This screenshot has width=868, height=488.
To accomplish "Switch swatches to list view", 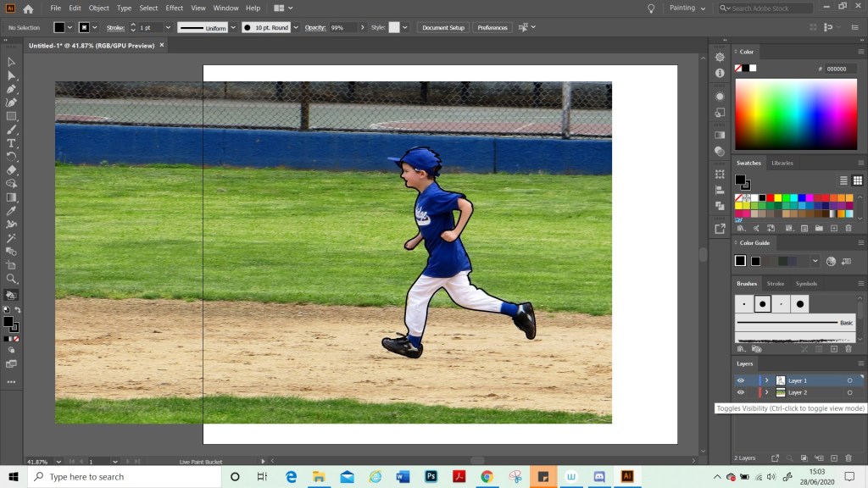I will point(843,180).
